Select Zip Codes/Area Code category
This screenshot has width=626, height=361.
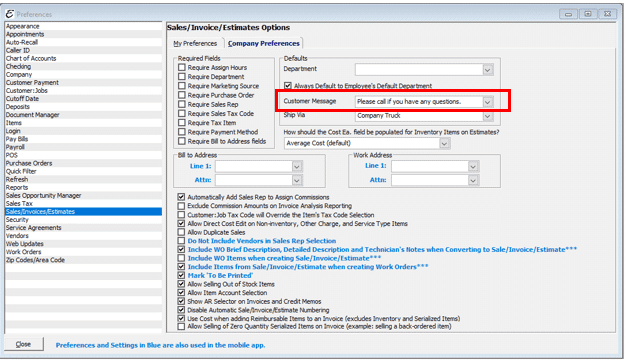tap(83, 260)
